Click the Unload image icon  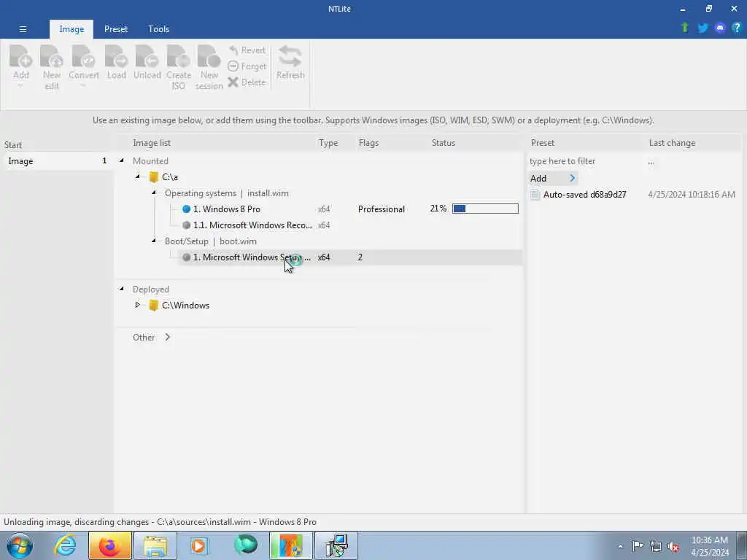pos(147,57)
